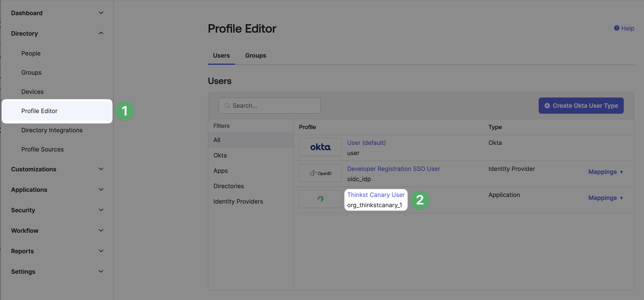This screenshot has width=644, height=300.
Task: Open People in the Directory menu
Action: tap(31, 53)
